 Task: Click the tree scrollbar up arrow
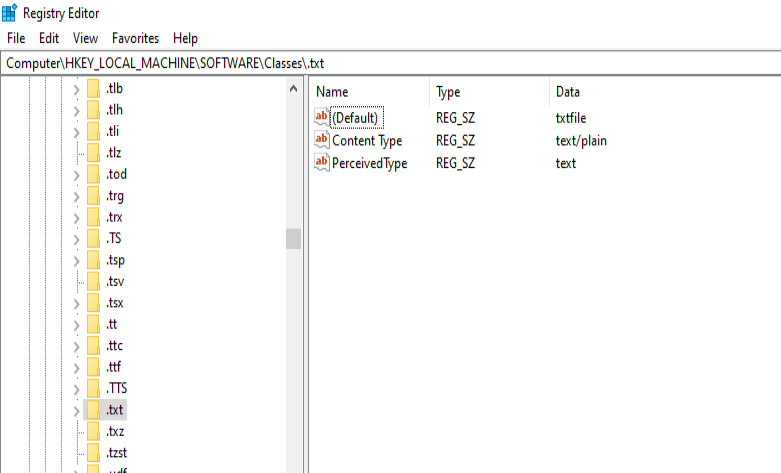tap(293, 89)
